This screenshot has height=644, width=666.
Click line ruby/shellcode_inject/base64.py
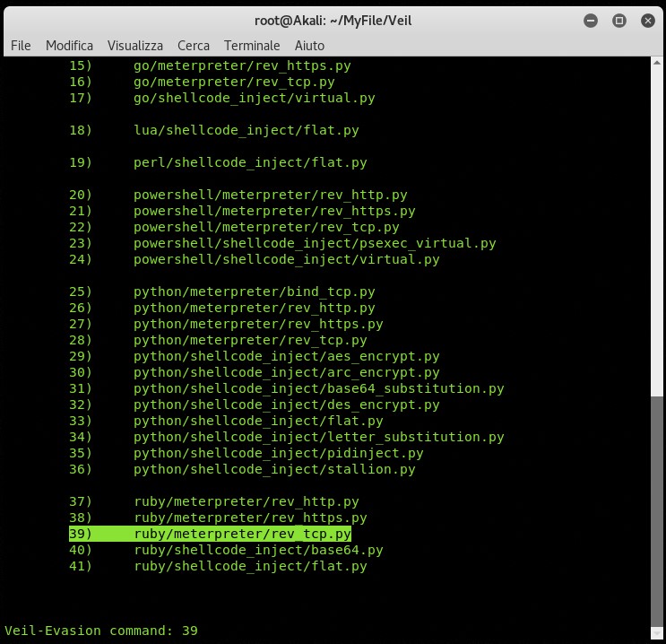click(x=259, y=551)
